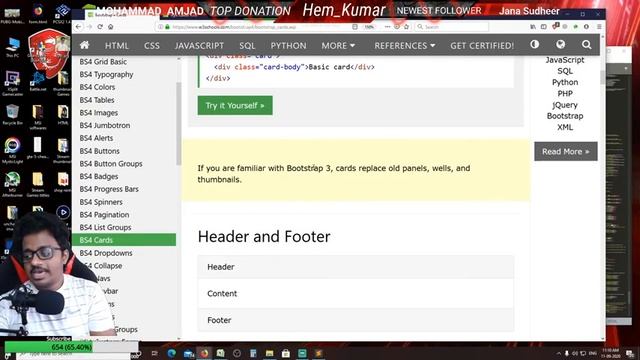Open BS4 Images in sidebar

(x=99, y=113)
